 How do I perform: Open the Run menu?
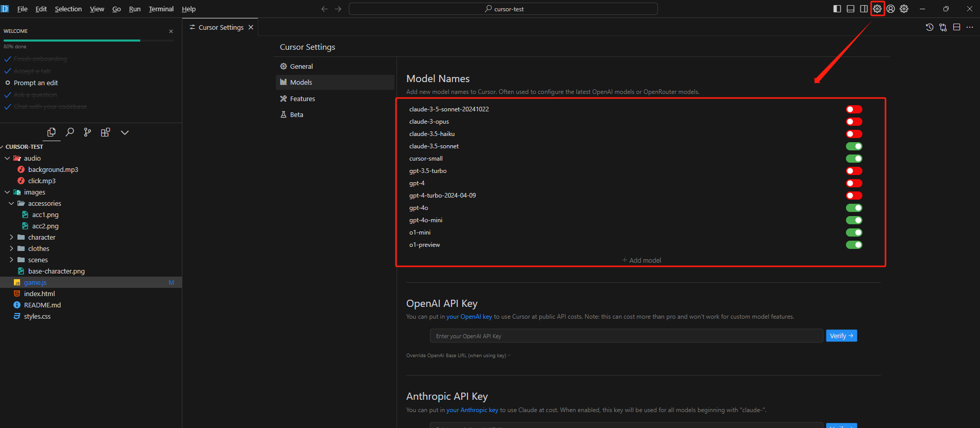tap(135, 9)
